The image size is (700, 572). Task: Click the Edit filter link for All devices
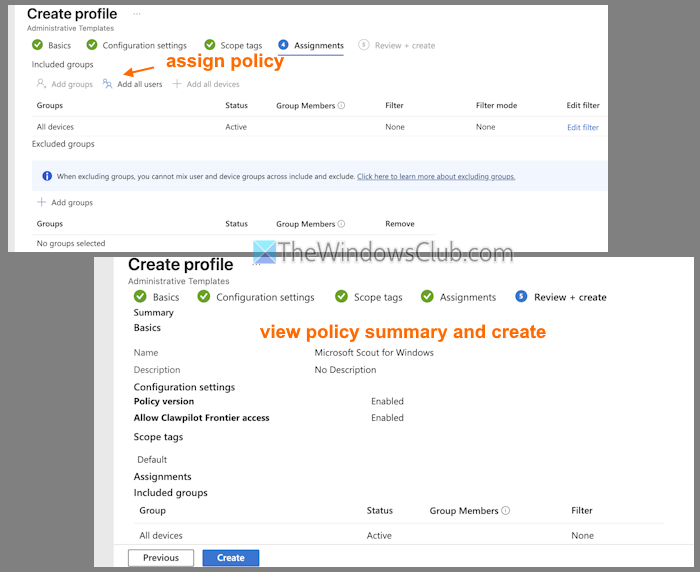tap(583, 127)
